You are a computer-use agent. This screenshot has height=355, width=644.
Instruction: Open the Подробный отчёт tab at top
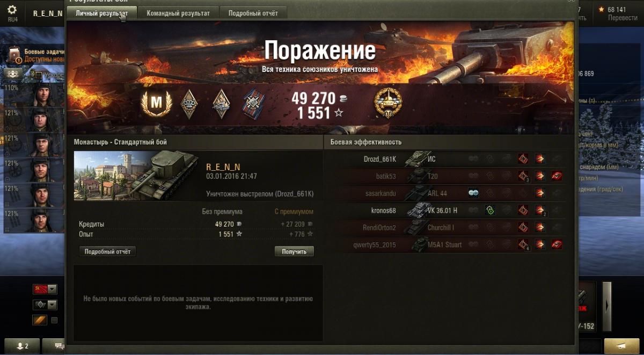(x=253, y=13)
